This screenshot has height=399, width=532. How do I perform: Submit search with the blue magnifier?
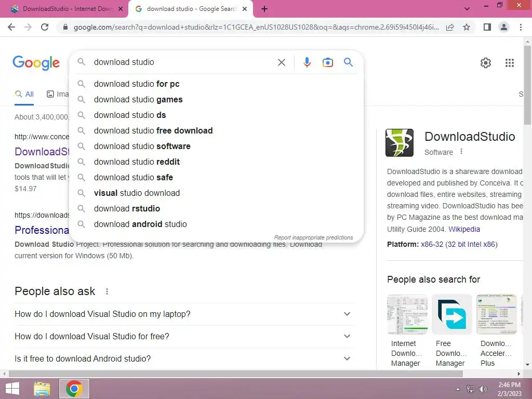click(x=348, y=62)
